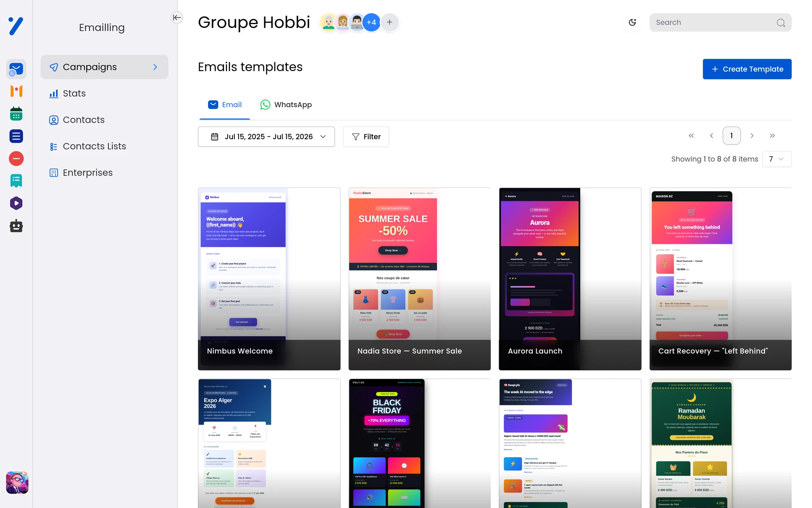The height and width of the screenshot is (508, 812).
Task: Open the teal chat bookmark app icon
Action: click(x=16, y=181)
